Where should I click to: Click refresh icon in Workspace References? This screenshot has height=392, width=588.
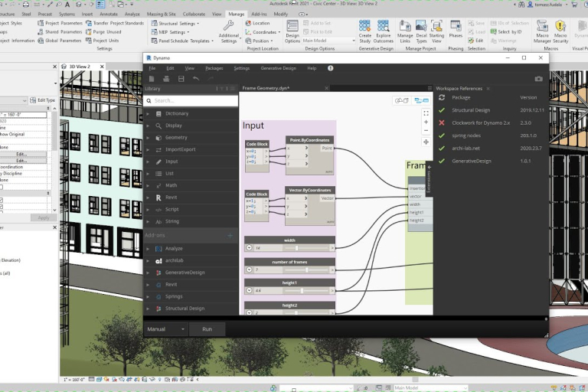pyautogui.click(x=442, y=97)
